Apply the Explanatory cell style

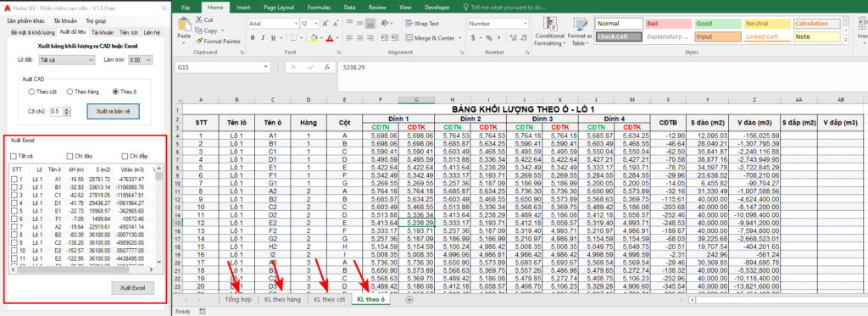pos(668,36)
